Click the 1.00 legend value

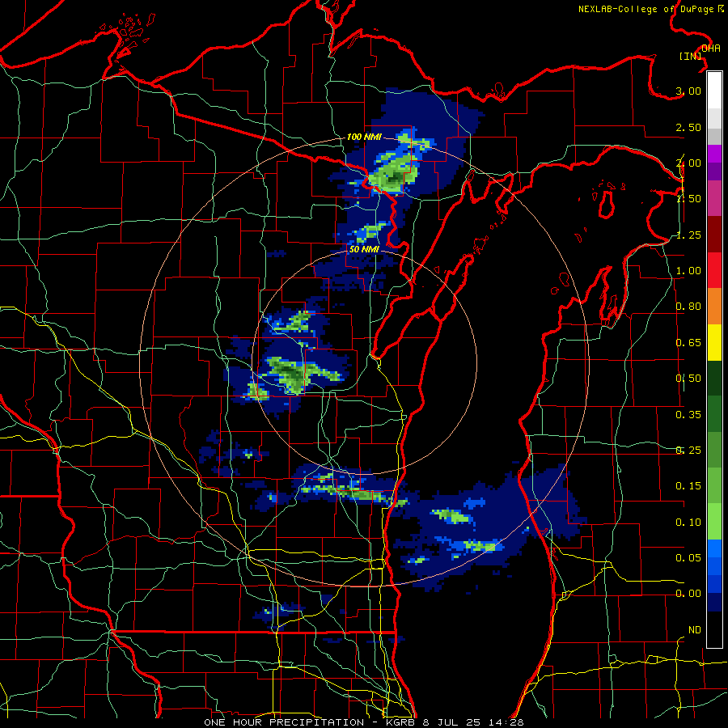click(688, 271)
